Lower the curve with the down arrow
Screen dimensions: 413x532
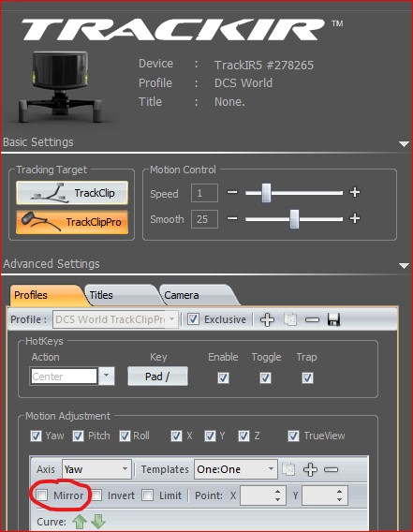(x=98, y=522)
